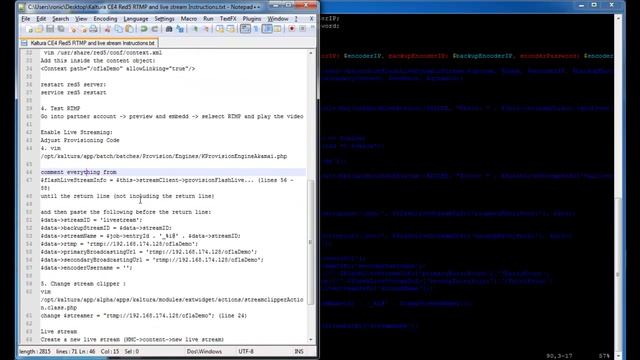Open the Language menu

point(136,19)
